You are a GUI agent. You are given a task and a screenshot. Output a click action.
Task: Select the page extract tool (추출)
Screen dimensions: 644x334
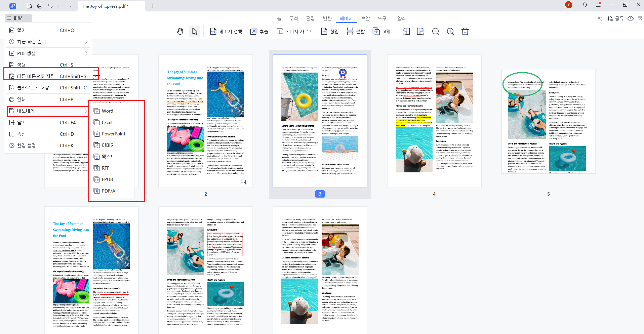tap(259, 31)
